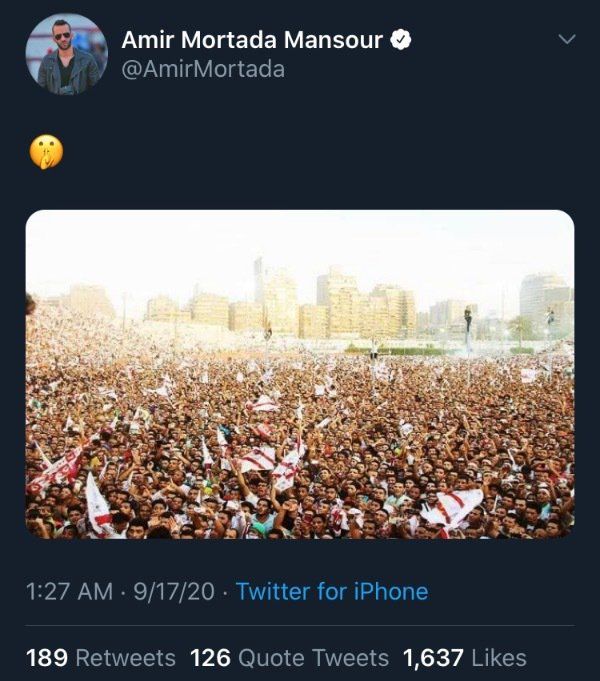The height and width of the screenshot is (681, 600).
Task: Click the 1:27 AM timestamp
Action: [70, 592]
